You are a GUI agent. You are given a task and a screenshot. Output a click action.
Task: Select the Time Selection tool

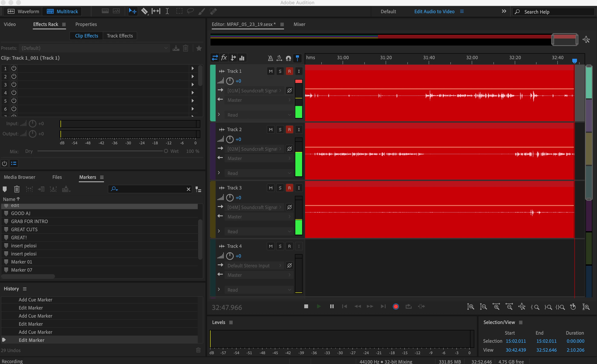(x=167, y=11)
